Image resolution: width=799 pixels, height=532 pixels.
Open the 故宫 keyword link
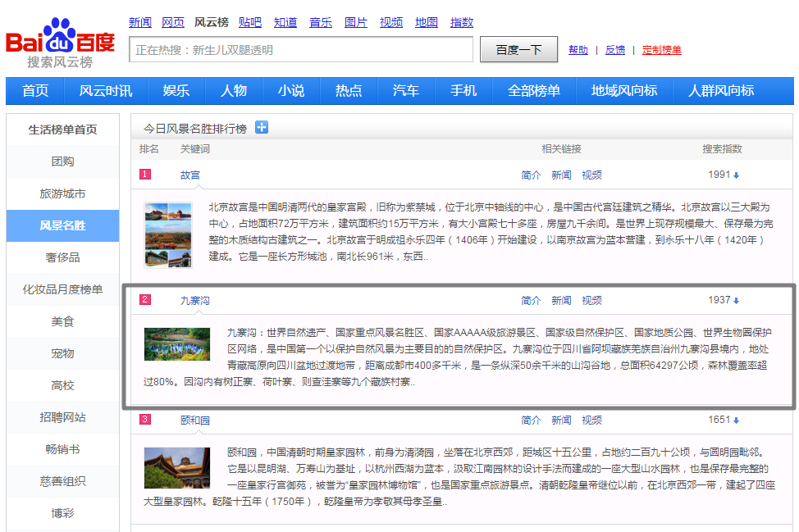pos(190,175)
